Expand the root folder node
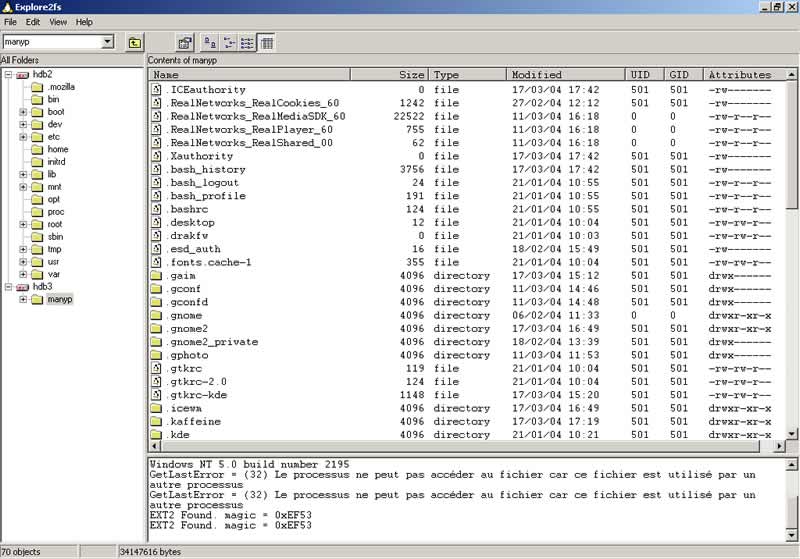The width and height of the screenshot is (800, 559). coord(23,224)
